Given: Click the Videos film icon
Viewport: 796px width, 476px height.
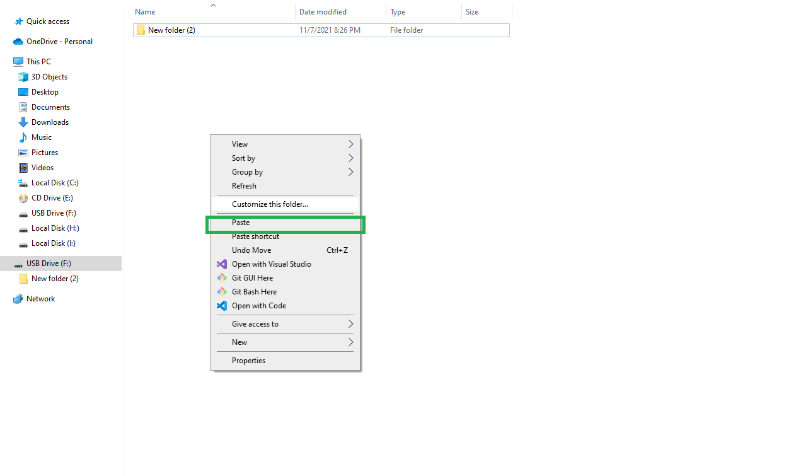Looking at the screenshot, I should point(23,167).
